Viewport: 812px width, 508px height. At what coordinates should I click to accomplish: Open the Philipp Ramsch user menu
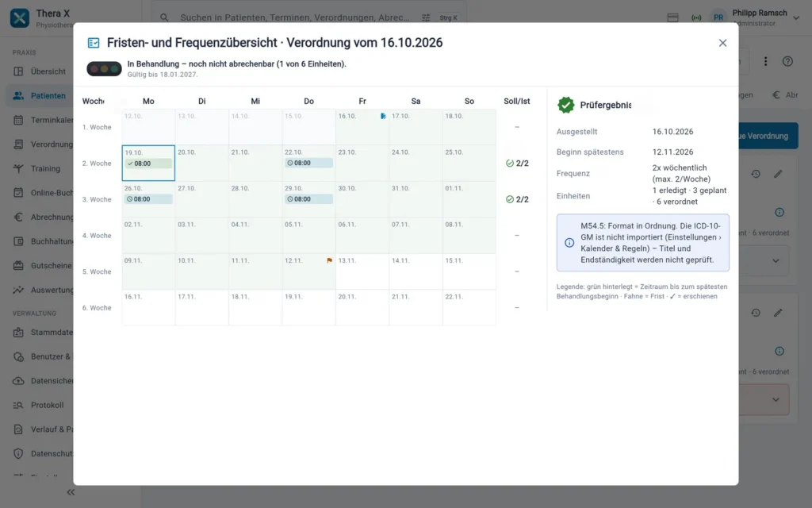tap(756, 17)
